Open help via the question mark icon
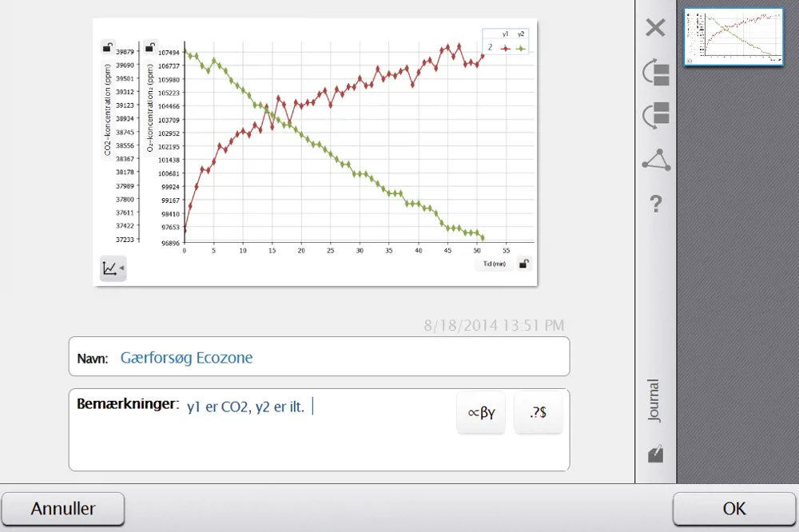The image size is (799, 532). (654, 204)
